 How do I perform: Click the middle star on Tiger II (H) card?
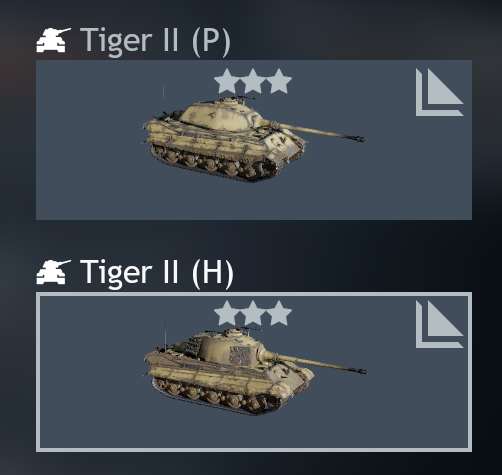pyautogui.click(x=253, y=313)
